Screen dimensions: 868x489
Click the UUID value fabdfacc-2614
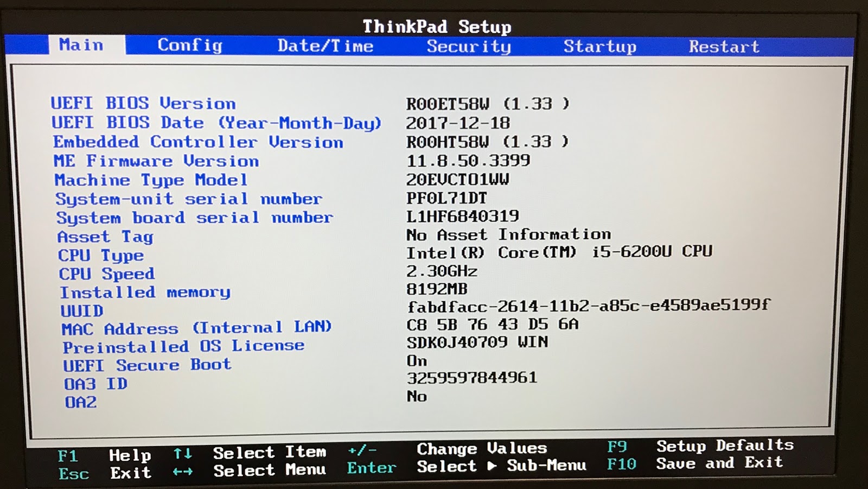click(x=589, y=306)
